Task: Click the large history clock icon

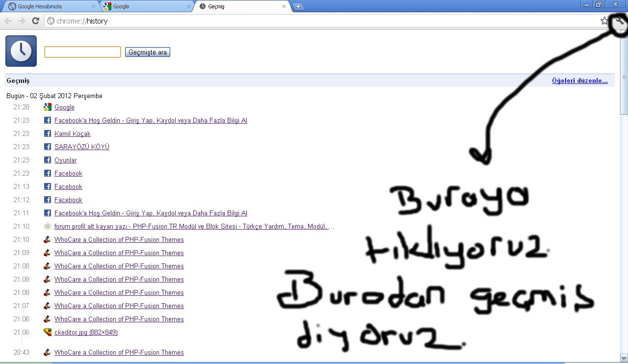Action: click(21, 51)
